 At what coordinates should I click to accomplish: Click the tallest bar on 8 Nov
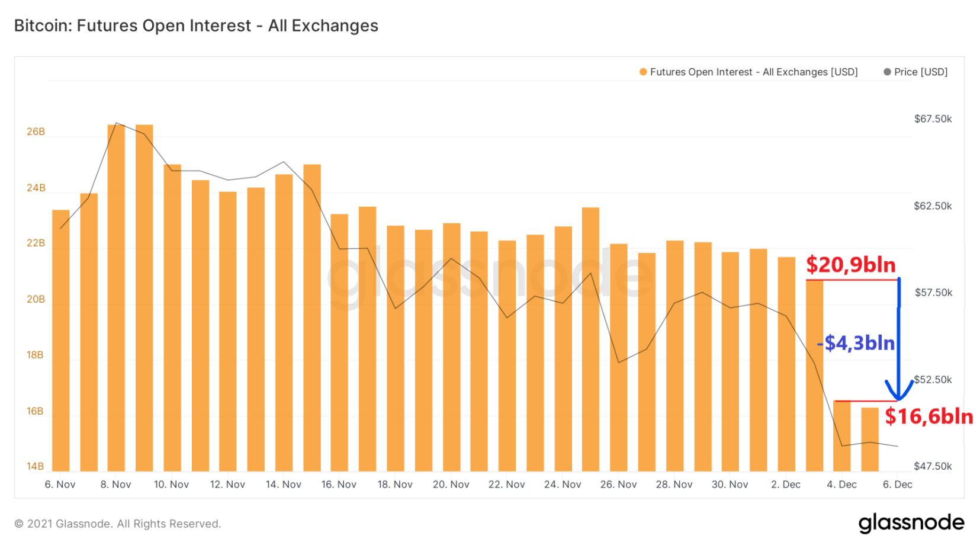tap(116, 296)
